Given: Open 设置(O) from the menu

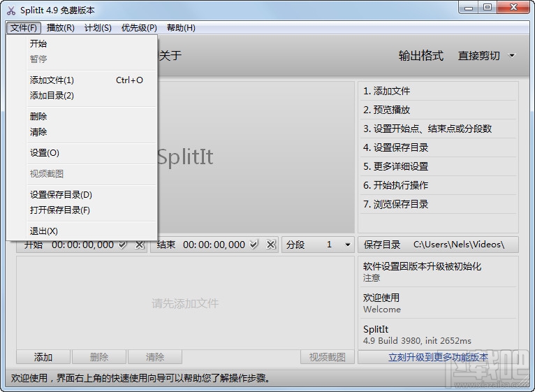Looking at the screenshot, I should coord(91,153).
